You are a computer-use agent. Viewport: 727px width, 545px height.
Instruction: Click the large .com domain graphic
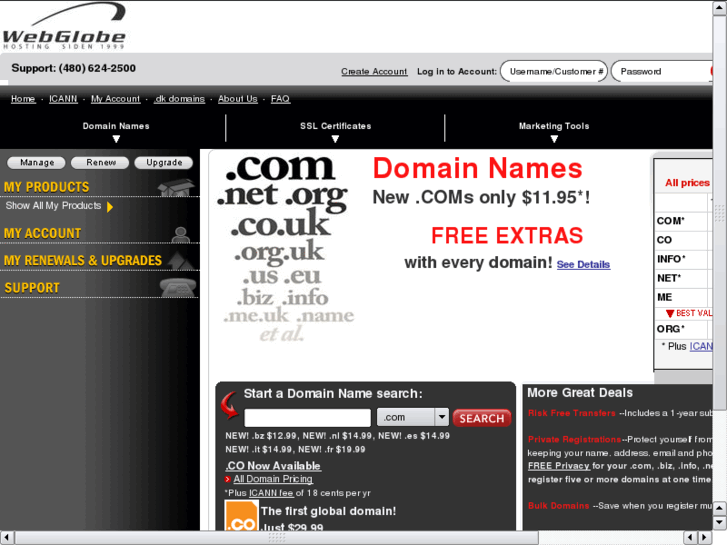pos(280,167)
